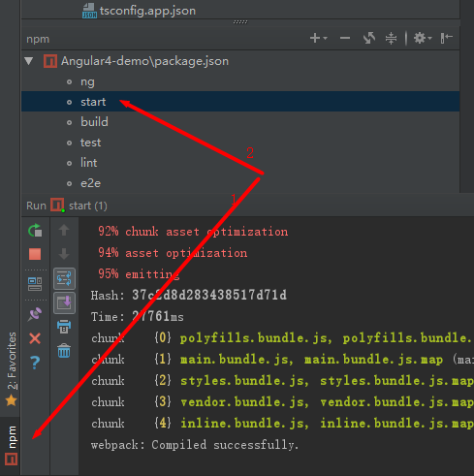Stop the running start process

pos(35,254)
